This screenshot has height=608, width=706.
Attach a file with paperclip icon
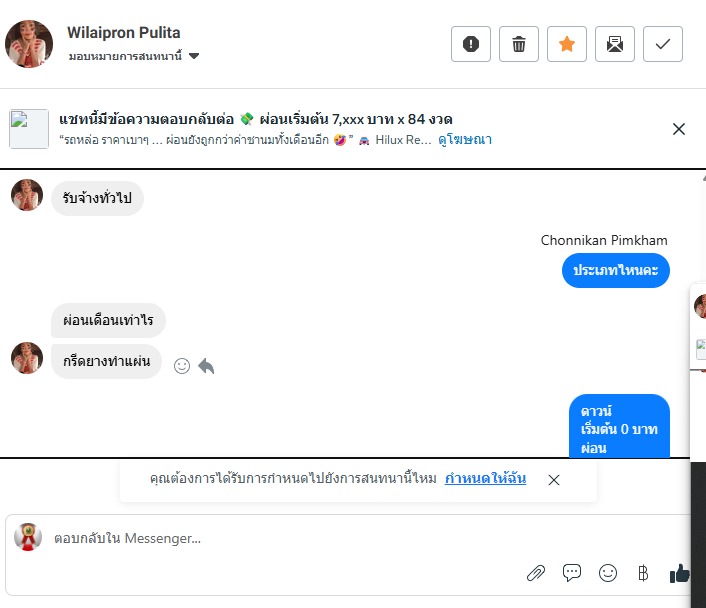tap(536, 573)
